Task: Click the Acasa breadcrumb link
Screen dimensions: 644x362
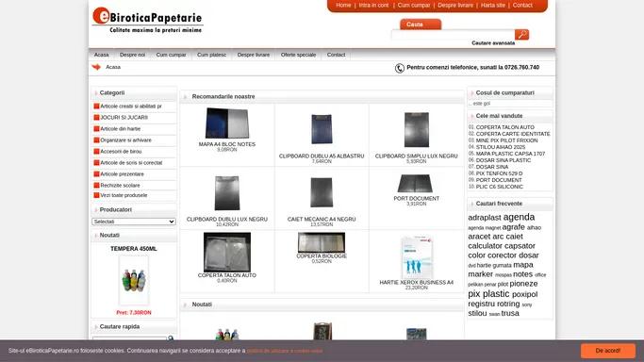Action: pyautogui.click(x=113, y=67)
